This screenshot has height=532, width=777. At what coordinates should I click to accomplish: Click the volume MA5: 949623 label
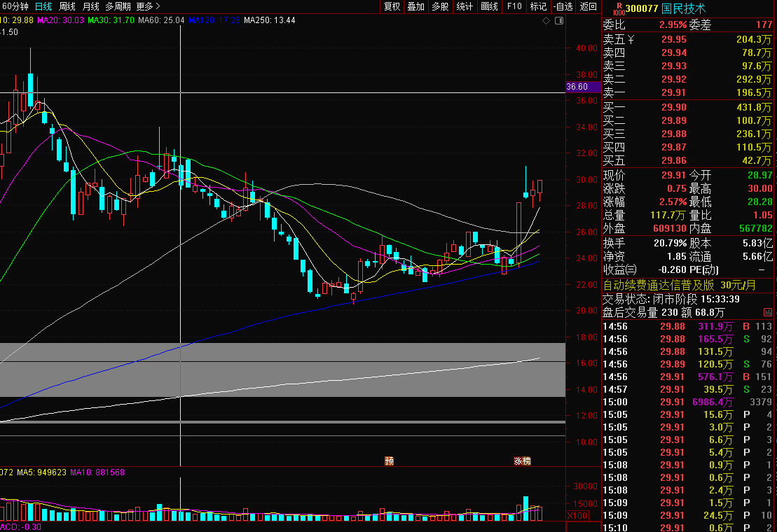click(x=41, y=472)
